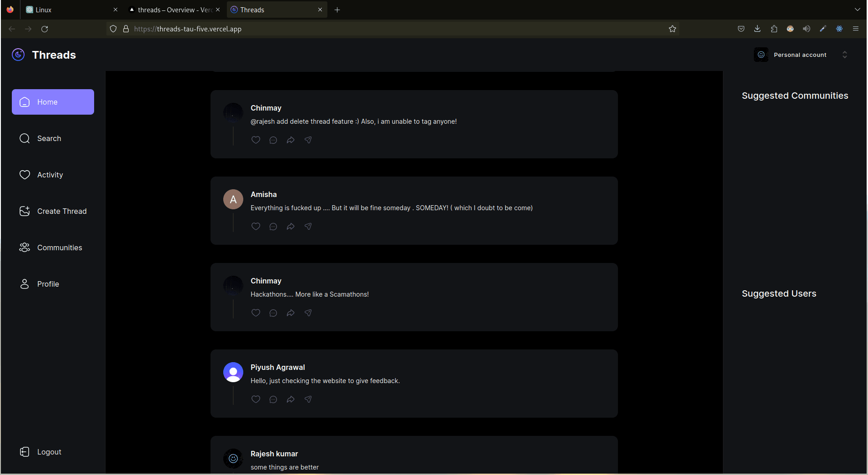Open Rajesh kumar's profile name link
868x475 pixels.
(x=274, y=454)
